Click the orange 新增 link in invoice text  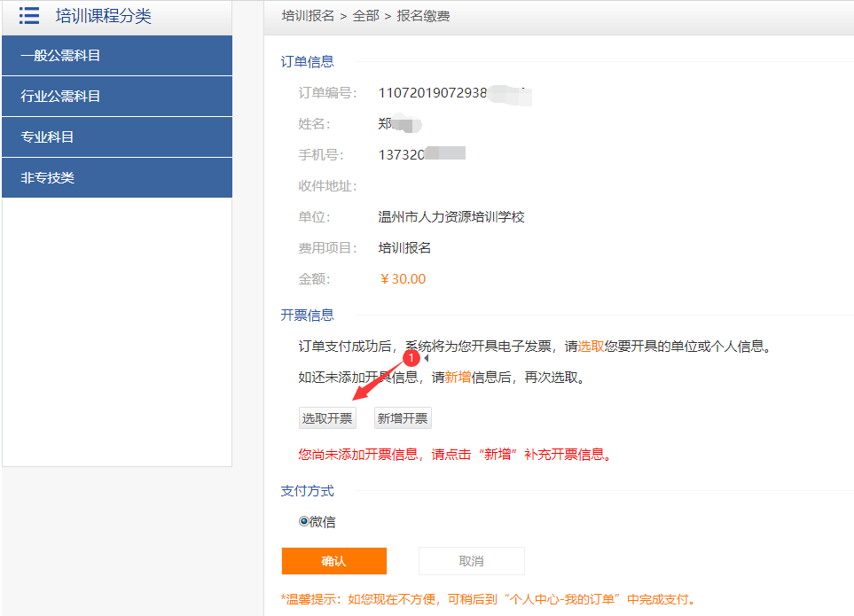coord(458,377)
